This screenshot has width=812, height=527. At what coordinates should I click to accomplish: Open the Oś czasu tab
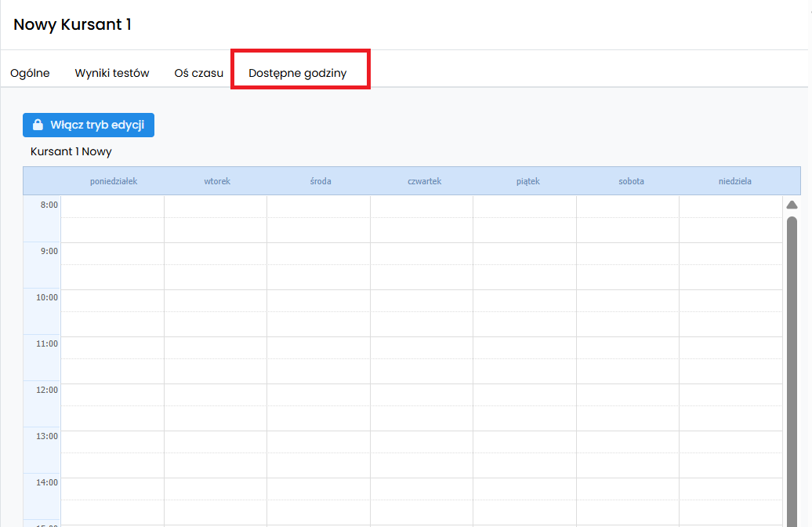tap(198, 73)
